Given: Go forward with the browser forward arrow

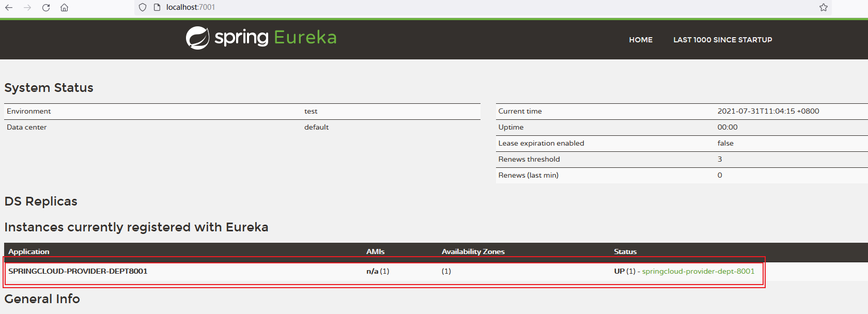Looking at the screenshot, I should (x=27, y=7).
